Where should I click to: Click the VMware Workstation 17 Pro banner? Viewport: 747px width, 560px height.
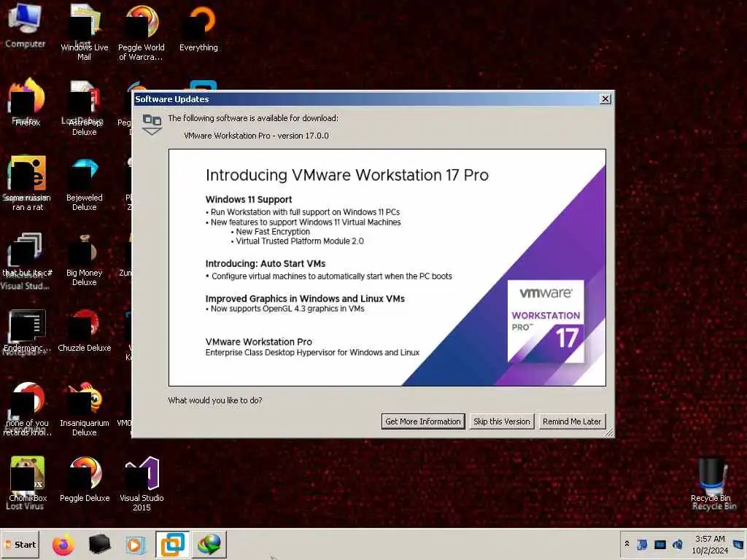pyautogui.click(x=387, y=268)
